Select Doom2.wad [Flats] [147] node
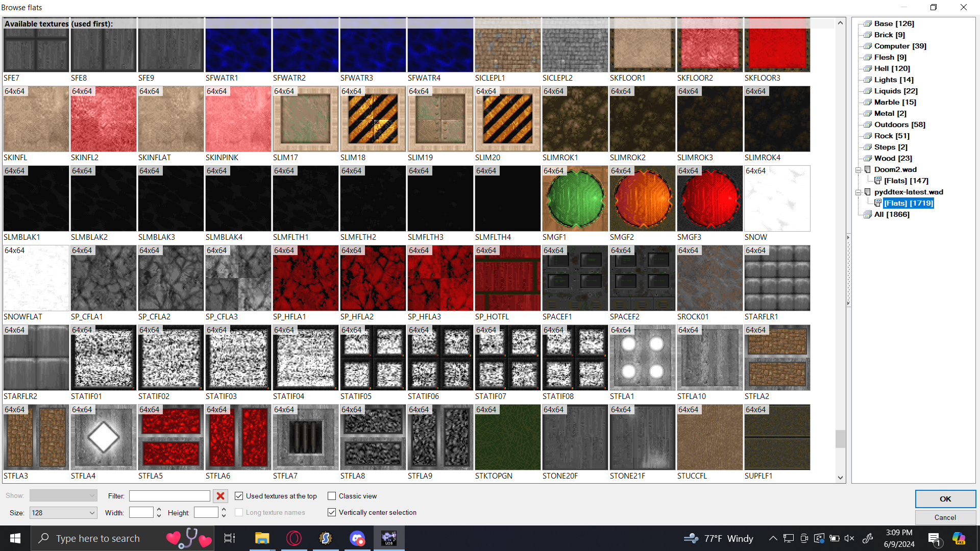The width and height of the screenshot is (980, 551). [x=906, y=181]
